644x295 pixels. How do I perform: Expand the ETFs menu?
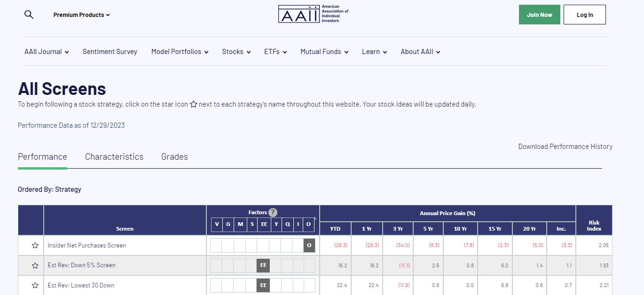tap(275, 52)
